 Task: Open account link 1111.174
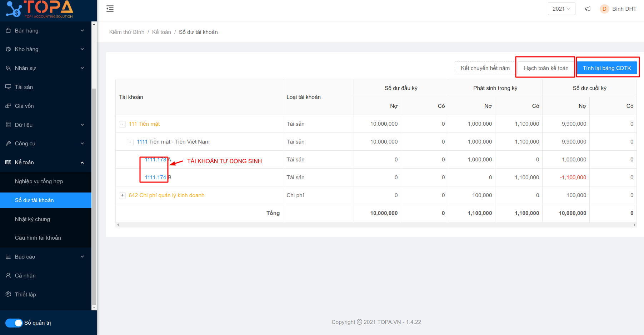pyautogui.click(x=155, y=177)
